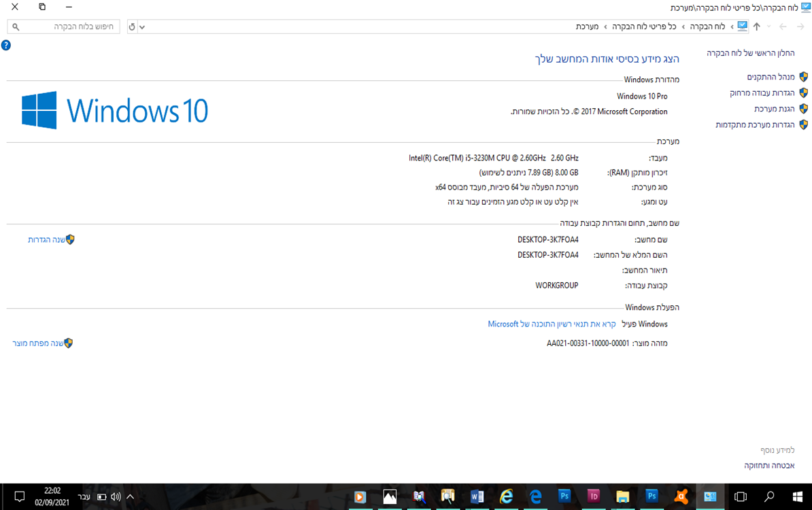Select מערכת breadcrumb item
Screen dimensions: 812x510
(588, 27)
